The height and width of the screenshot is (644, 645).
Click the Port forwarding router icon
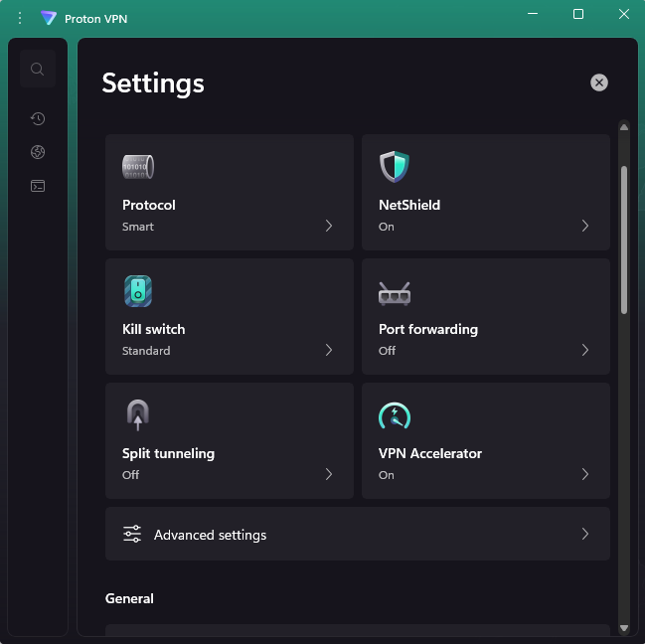coord(395,293)
